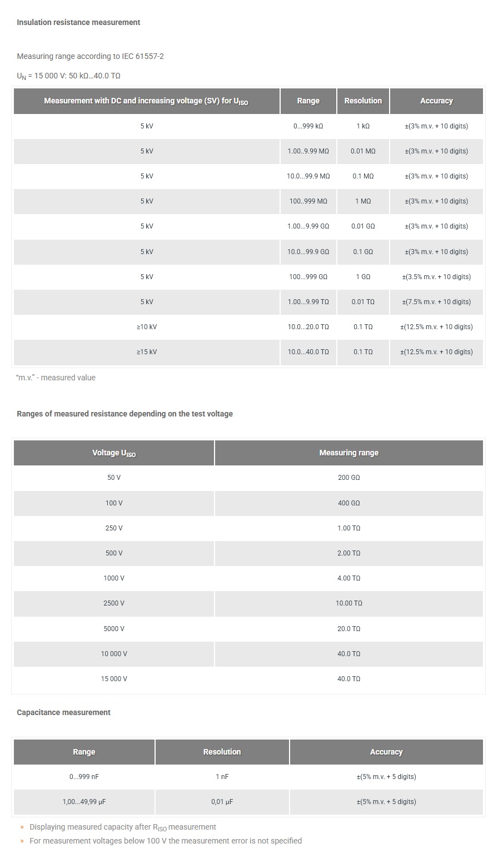Screen dimensions: 503x868
Task: Click the bullet arrow before For measurement voltages
Action: coord(22,841)
